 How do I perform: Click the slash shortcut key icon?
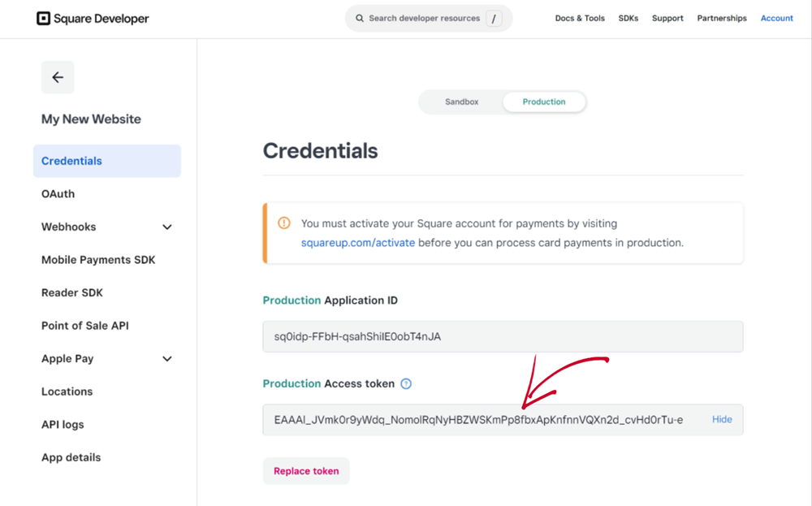[x=494, y=18]
